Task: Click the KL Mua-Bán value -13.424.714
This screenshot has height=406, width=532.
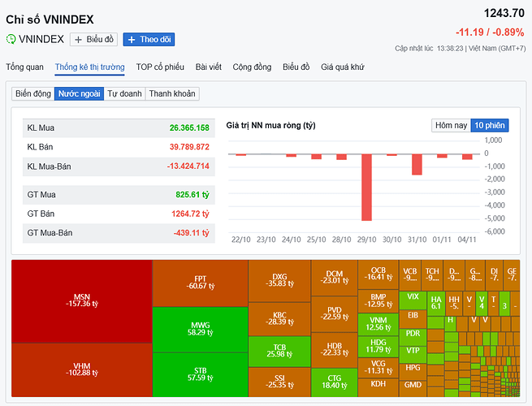Action: (x=188, y=166)
